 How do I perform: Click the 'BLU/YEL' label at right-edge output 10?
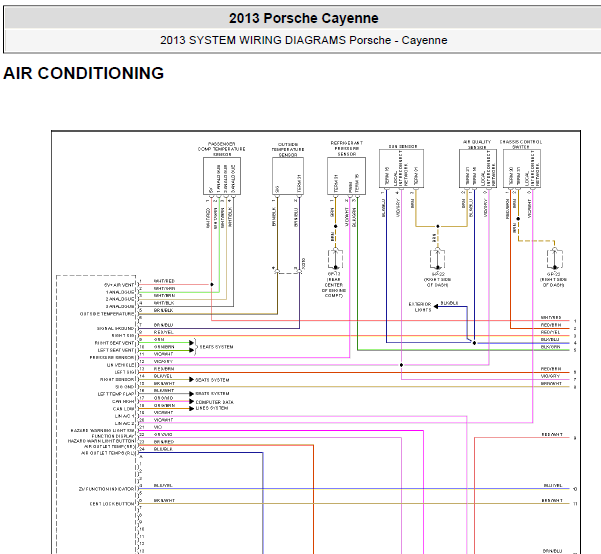click(553, 486)
